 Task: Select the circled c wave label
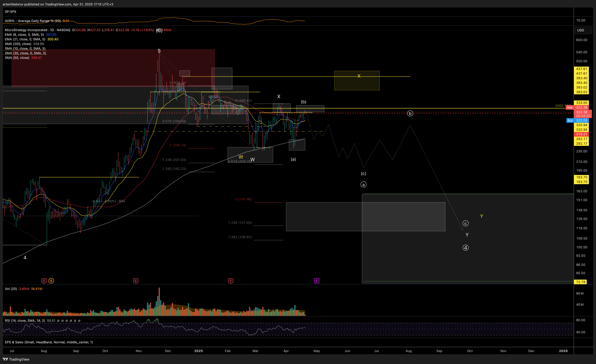click(465, 223)
